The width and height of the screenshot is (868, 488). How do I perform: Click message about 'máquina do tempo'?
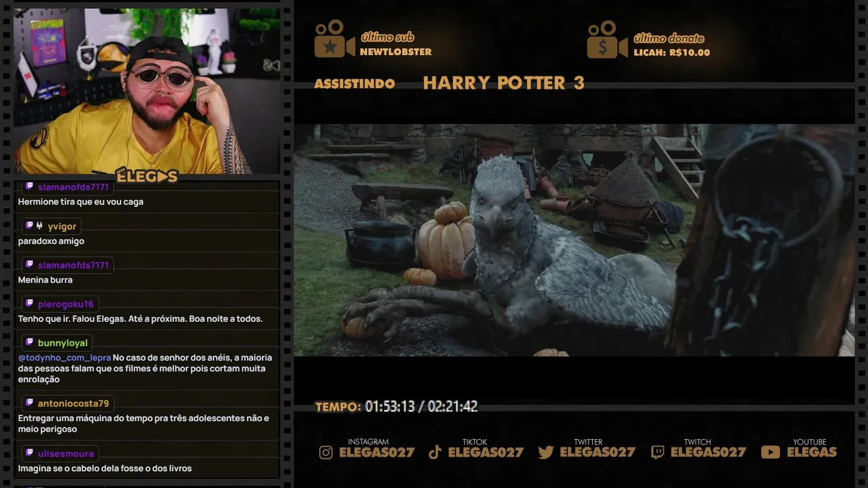point(144,424)
